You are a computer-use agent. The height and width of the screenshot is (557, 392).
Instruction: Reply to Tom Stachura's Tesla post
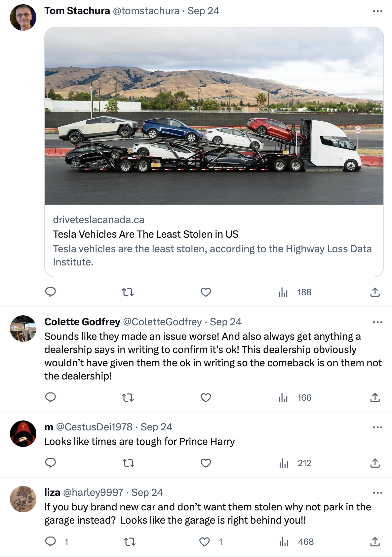pyautogui.click(x=50, y=292)
